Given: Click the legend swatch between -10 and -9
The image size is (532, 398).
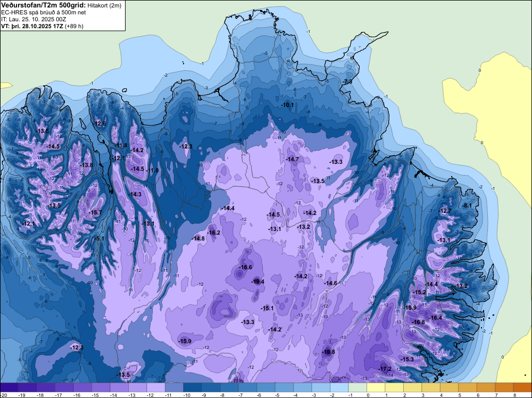Looking at the screenshot, I should 193,387.
